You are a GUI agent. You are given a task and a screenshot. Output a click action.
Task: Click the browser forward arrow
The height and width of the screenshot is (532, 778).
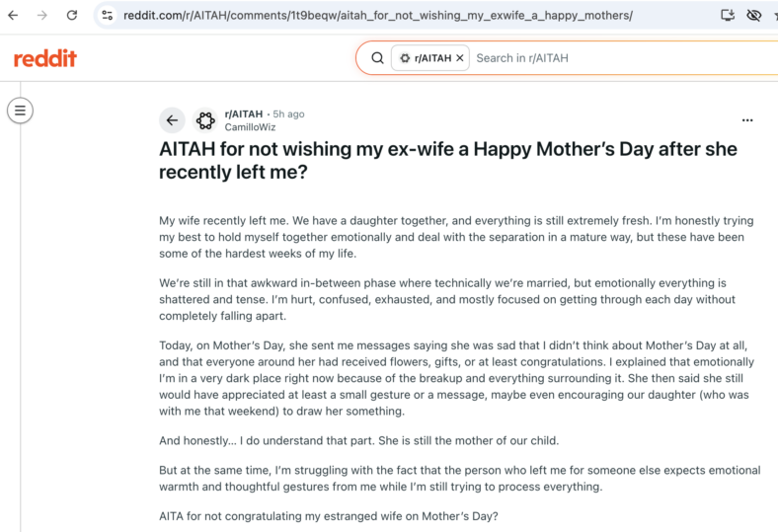click(x=42, y=16)
